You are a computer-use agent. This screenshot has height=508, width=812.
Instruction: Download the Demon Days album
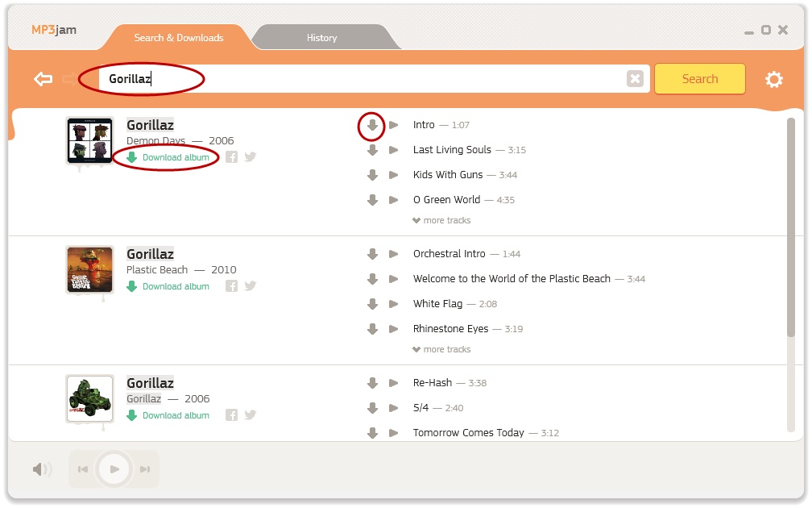169,157
